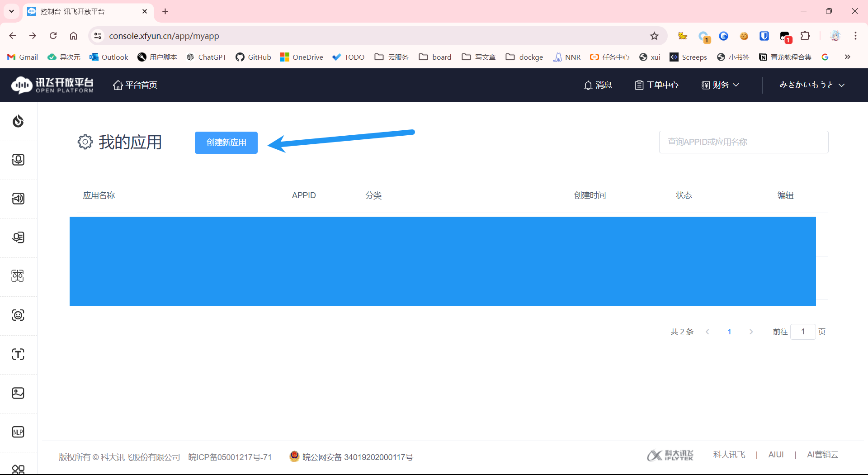
Task: Open 工单中心 in the top bar
Action: click(x=656, y=85)
